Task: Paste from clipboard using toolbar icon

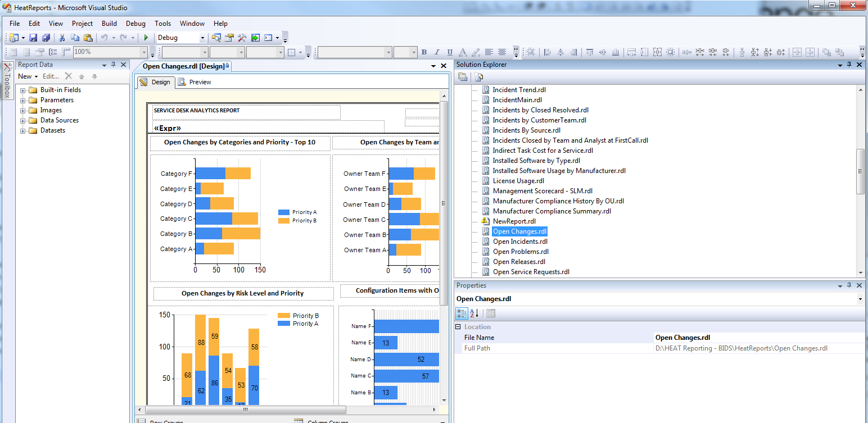Action: click(87, 37)
